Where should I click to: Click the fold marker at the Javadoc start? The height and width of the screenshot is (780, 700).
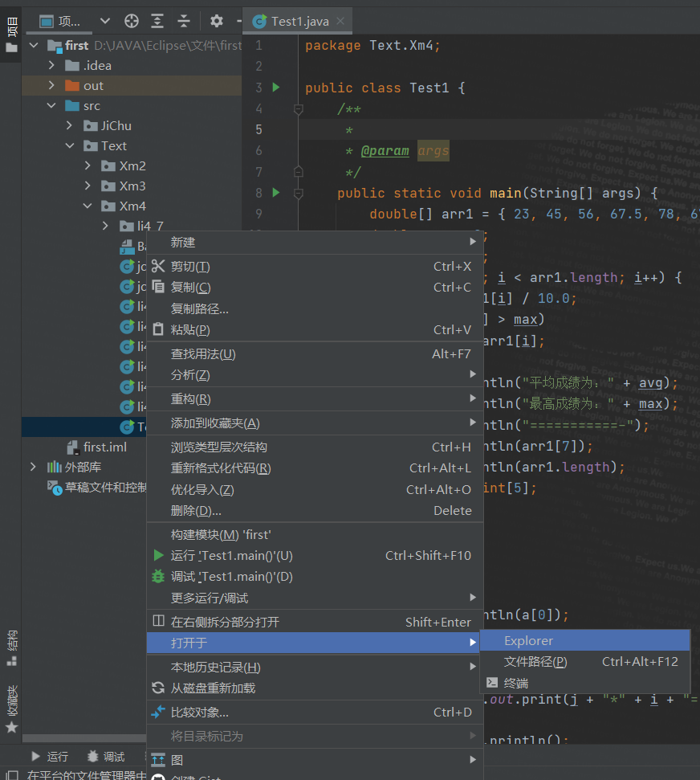[299, 109]
